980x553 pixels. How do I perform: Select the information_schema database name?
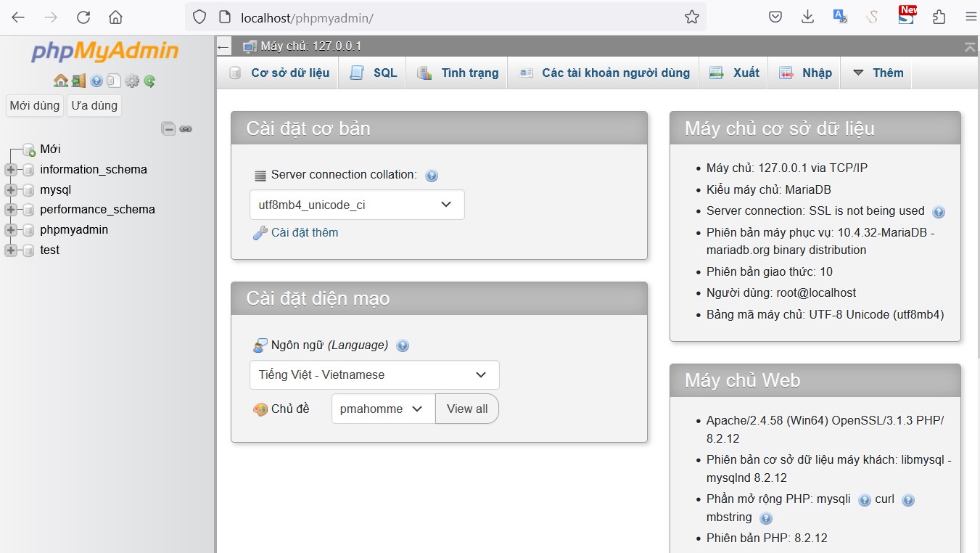point(94,170)
